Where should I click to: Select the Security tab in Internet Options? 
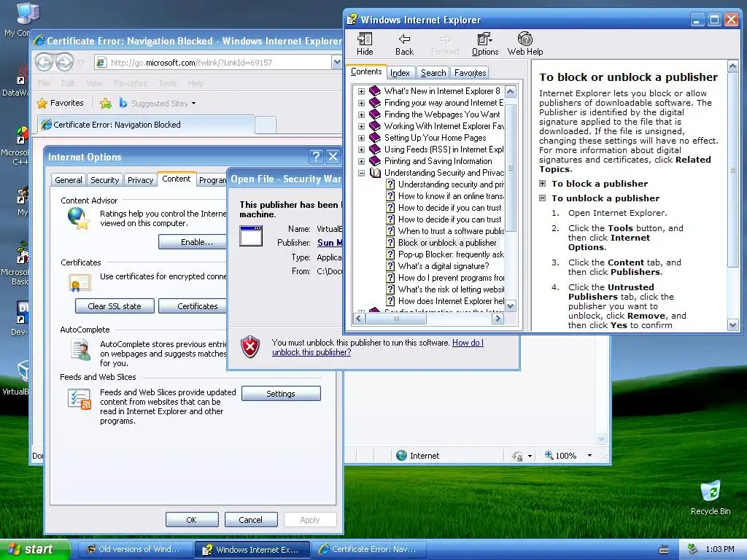[104, 180]
